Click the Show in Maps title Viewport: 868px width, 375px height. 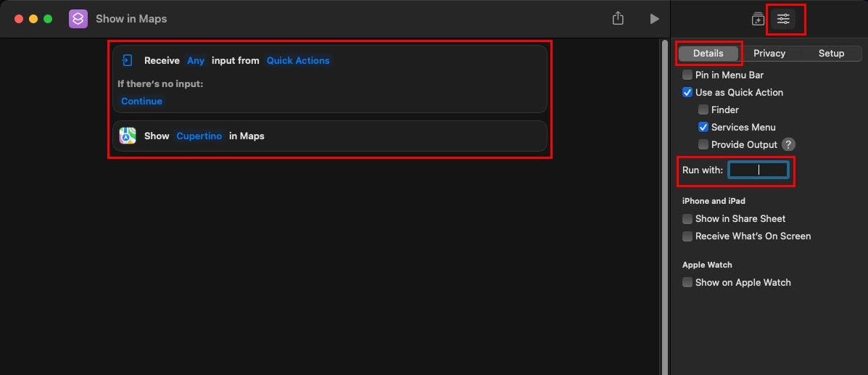click(131, 19)
